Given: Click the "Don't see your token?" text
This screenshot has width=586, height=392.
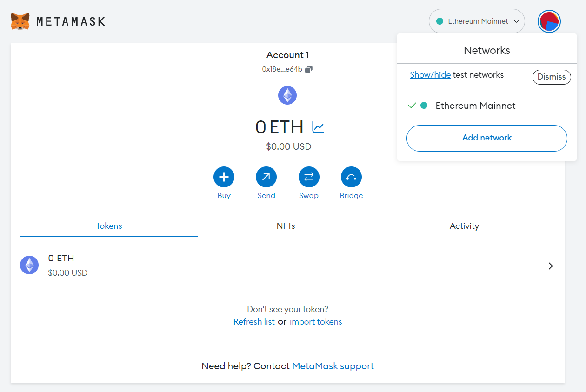Looking at the screenshot, I should click(x=288, y=309).
